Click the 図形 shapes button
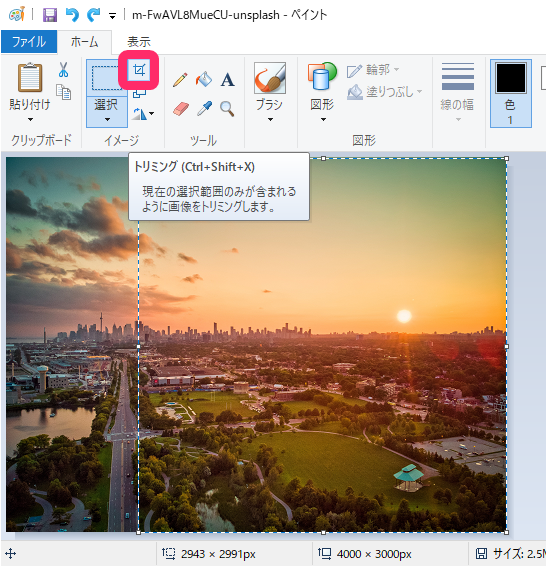This screenshot has height=566, width=546. click(x=322, y=93)
